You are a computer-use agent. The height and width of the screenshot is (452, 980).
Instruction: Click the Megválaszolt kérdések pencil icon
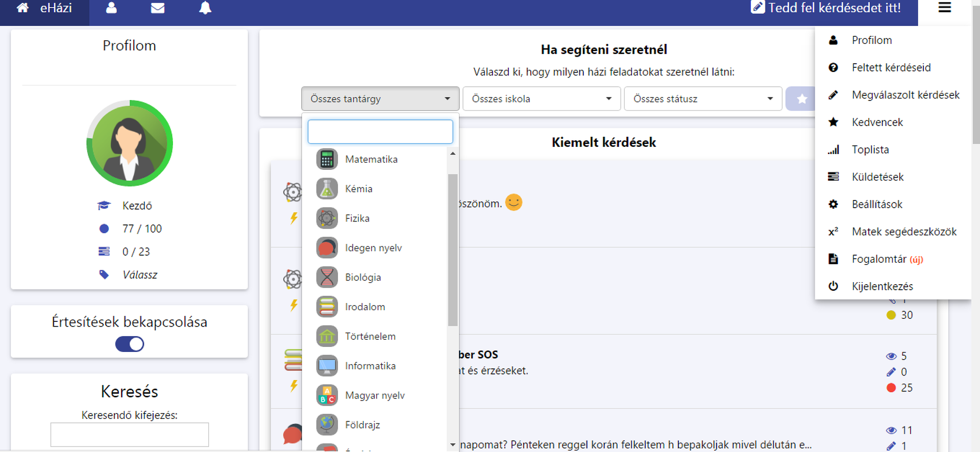click(834, 95)
